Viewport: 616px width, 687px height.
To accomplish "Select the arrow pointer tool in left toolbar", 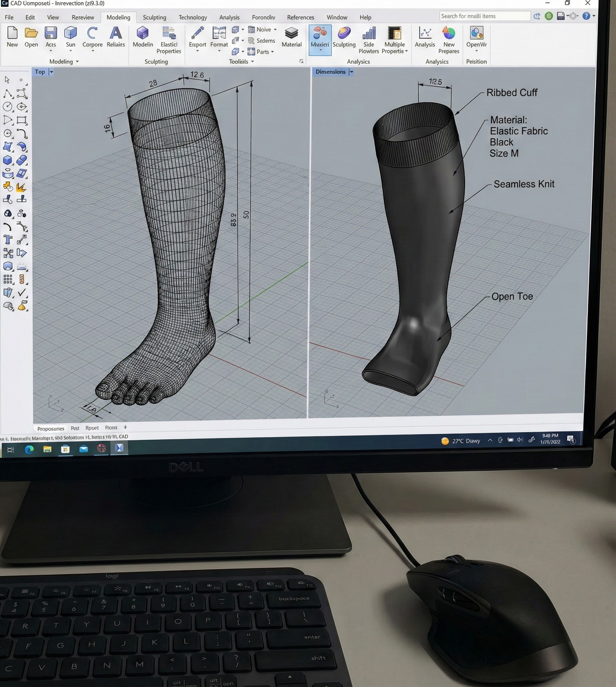I will tap(7, 80).
